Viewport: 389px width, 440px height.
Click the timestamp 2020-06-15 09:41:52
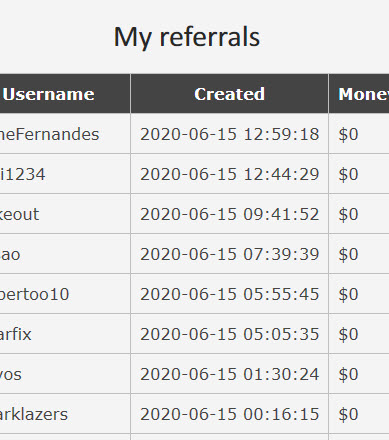pyautogui.click(x=230, y=214)
